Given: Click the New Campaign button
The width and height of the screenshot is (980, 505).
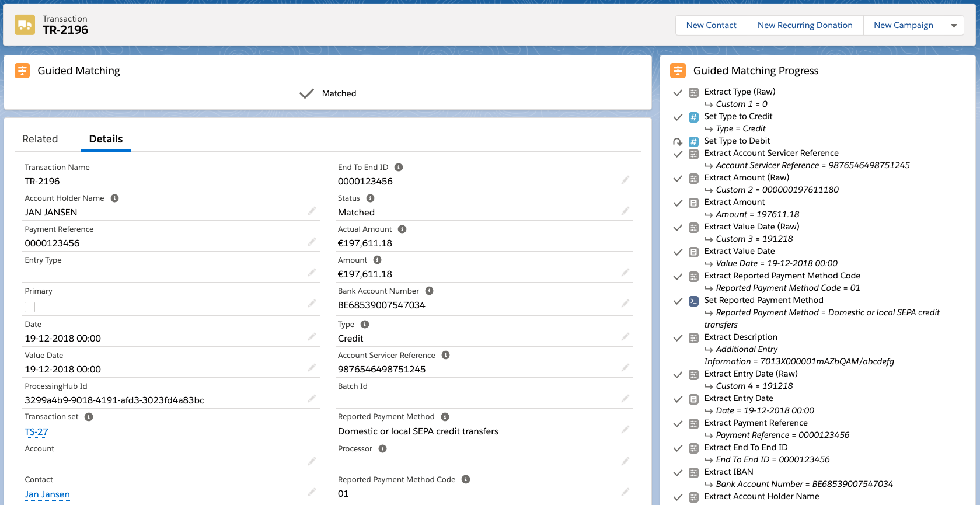Looking at the screenshot, I should point(903,25).
